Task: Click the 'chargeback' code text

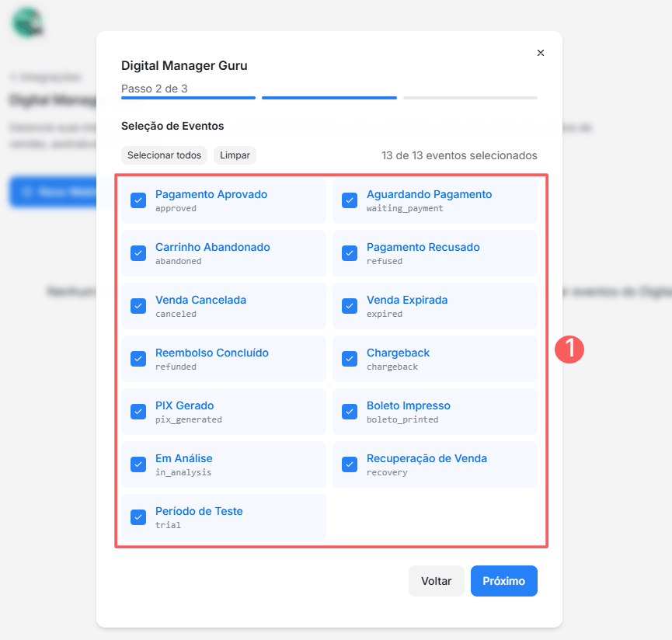Action: (392, 367)
